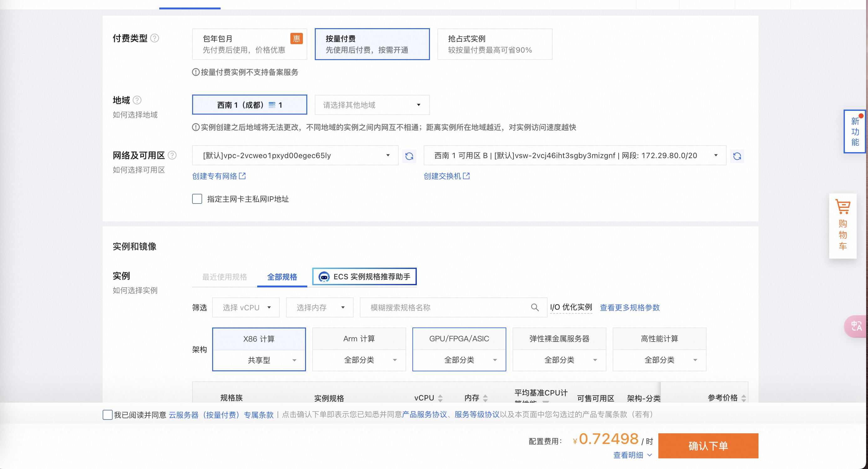Click 实例规格 column header
Viewport: 868px width, 469px height.
tap(329, 398)
